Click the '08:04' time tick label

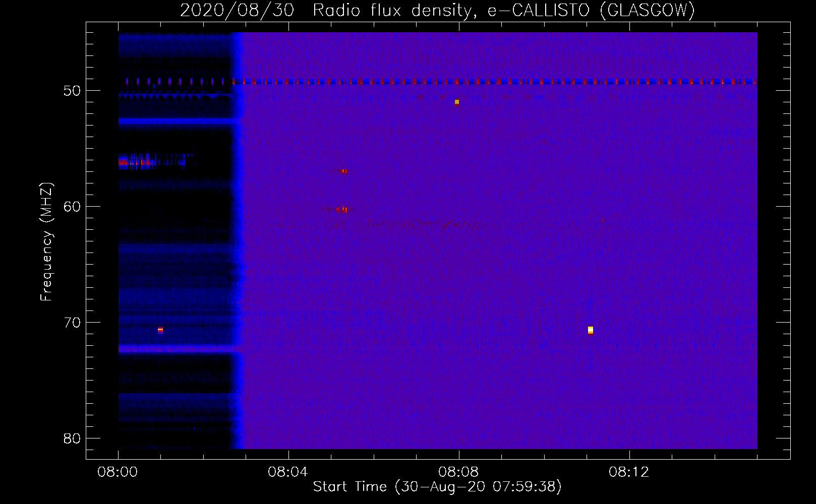click(287, 472)
